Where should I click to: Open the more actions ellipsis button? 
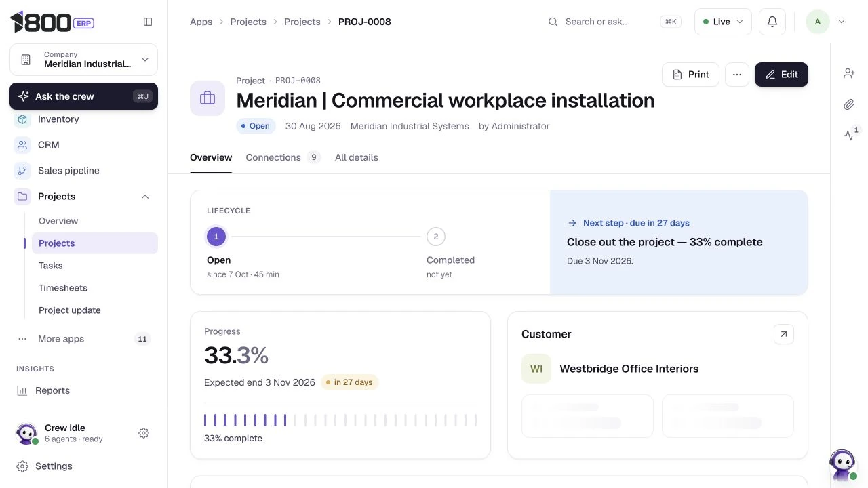click(x=737, y=75)
